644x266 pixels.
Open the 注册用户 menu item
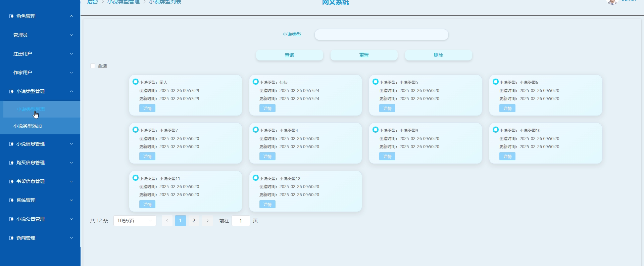point(40,54)
